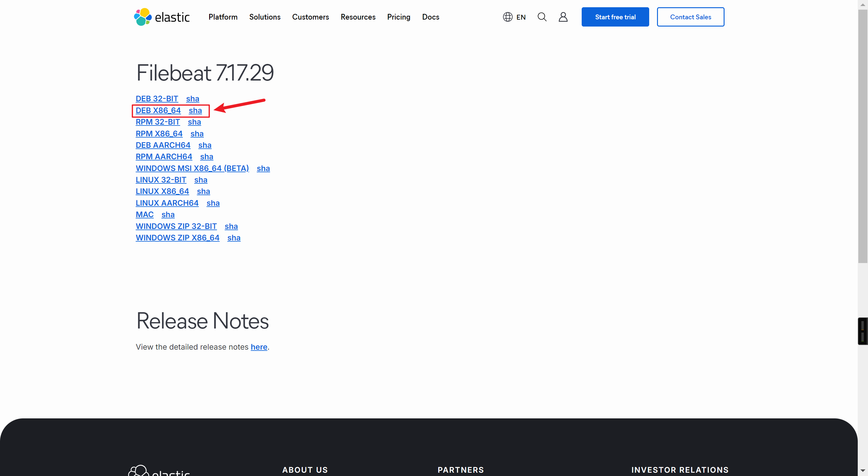This screenshot has width=868, height=476.
Task: Click the INVESTOR RELATIONS footer heading
Action: tap(680, 470)
